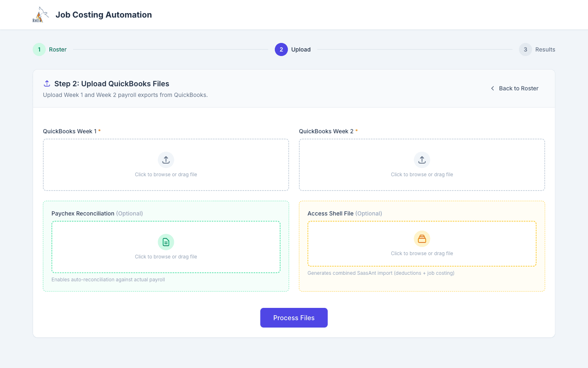Viewport: 588px width, 368px height.
Task: Click the Roster step label
Action: (x=58, y=49)
